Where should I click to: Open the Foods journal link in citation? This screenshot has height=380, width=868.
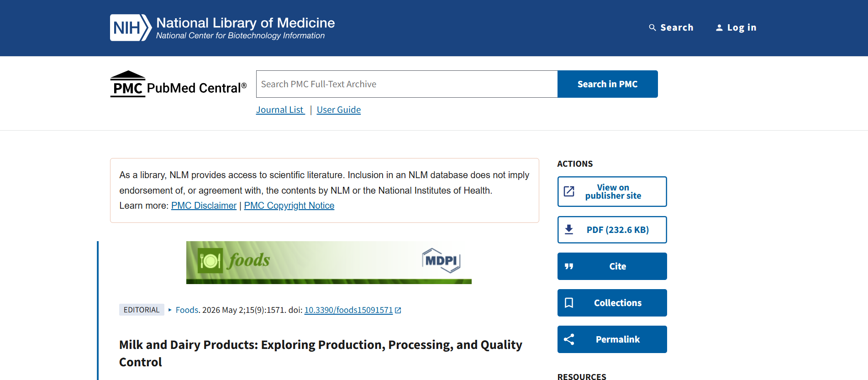pos(187,310)
